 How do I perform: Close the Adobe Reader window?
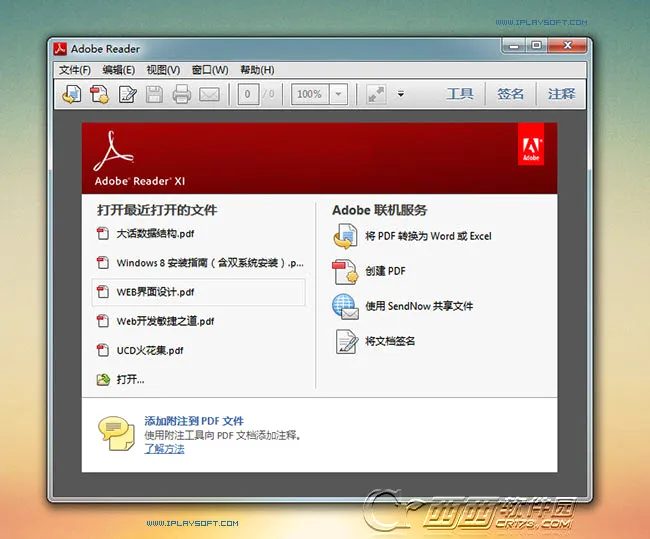click(568, 45)
